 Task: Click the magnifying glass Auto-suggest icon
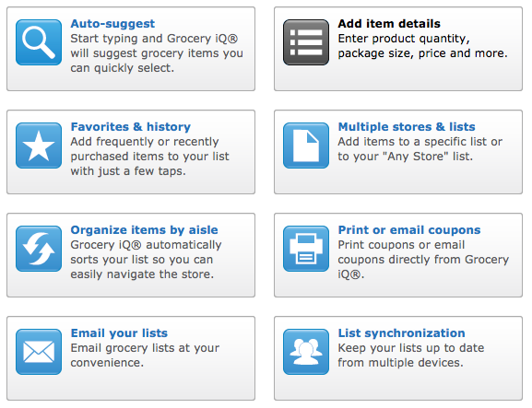click(39, 42)
